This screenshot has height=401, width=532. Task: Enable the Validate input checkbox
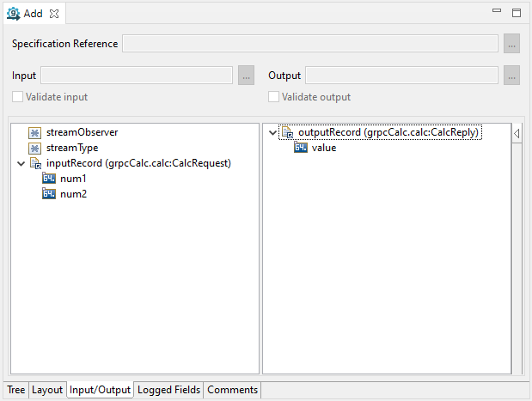click(18, 97)
